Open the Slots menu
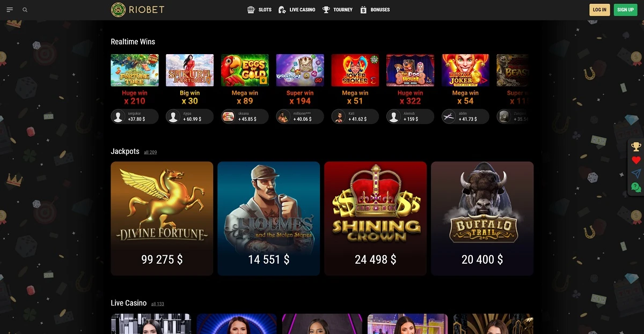 [x=259, y=10]
